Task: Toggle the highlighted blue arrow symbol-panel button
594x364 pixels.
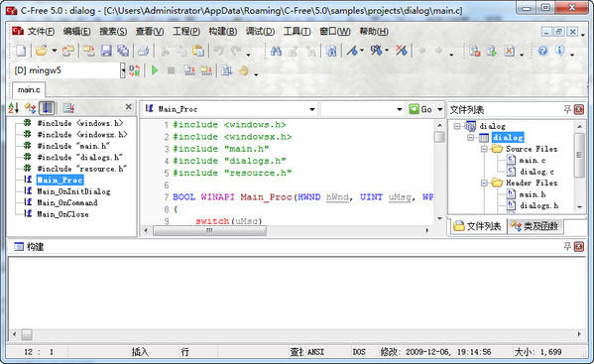Action: [47, 108]
